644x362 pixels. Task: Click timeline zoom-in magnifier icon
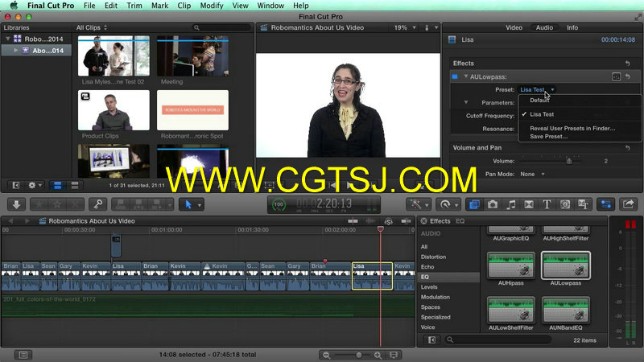pos(378,355)
